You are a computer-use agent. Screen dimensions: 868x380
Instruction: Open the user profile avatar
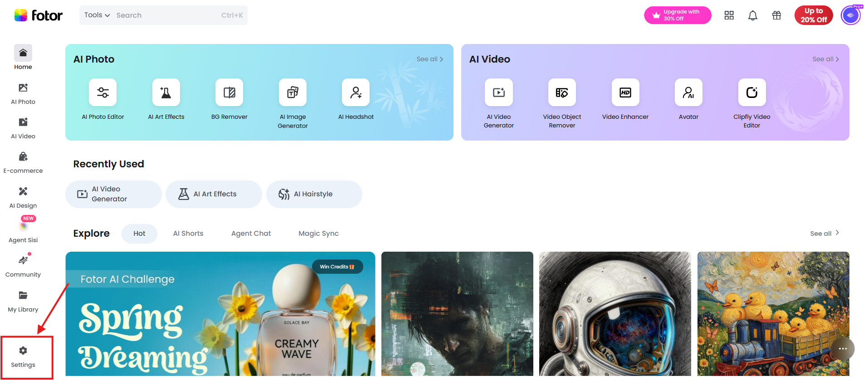pyautogui.click(x=851, y=15)
